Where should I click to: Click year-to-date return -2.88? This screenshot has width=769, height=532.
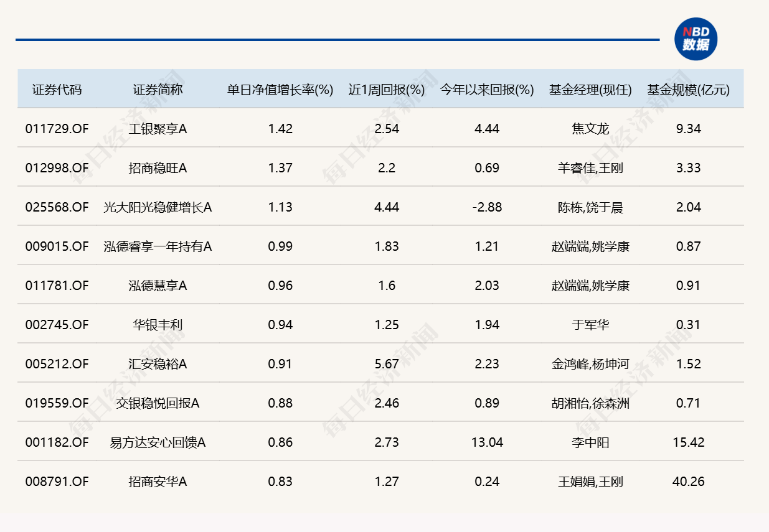pyautogui.click(x=487, y=207)
